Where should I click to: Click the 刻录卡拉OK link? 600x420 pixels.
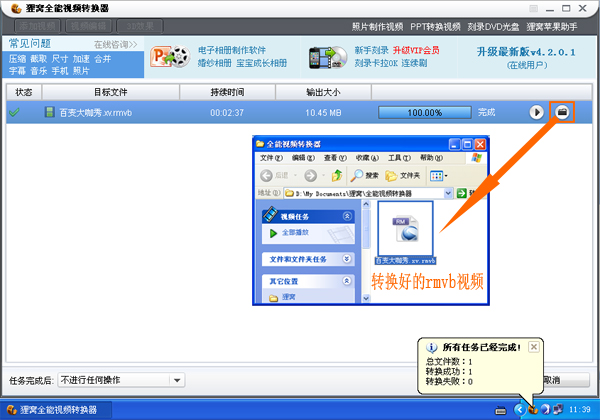[x=376, y=63]
